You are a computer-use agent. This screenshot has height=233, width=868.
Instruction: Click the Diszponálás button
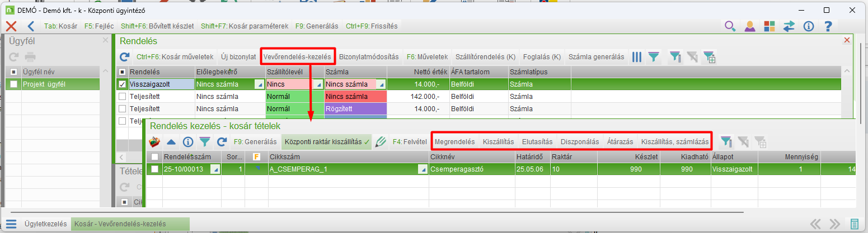tap(580, 142)
